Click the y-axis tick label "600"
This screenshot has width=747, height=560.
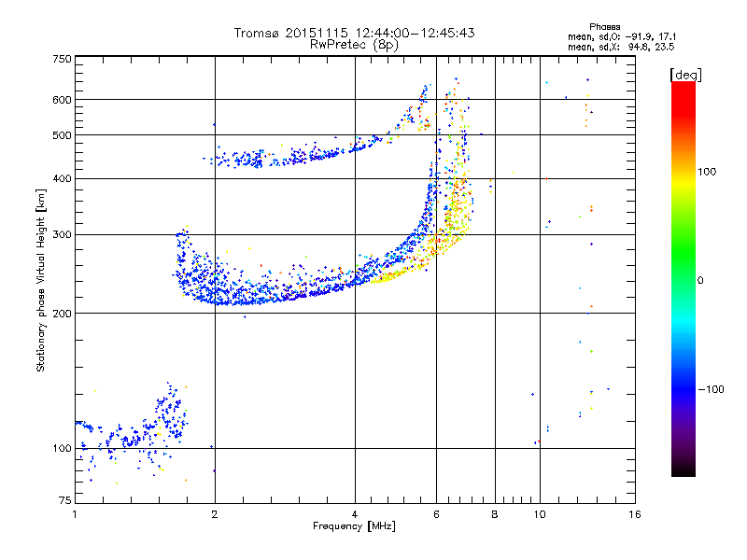[x=62, y=100]
